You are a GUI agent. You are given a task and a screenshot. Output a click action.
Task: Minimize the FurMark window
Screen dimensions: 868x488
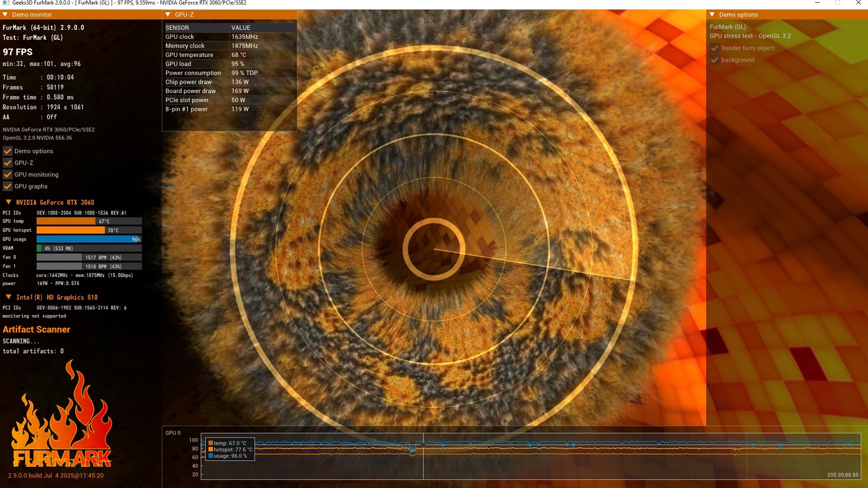[x=817, y=3]
